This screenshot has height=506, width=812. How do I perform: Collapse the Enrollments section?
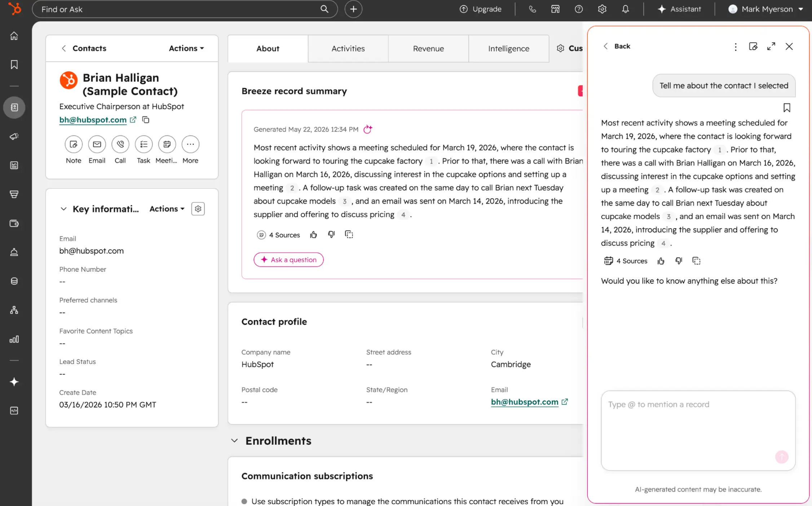234,441
